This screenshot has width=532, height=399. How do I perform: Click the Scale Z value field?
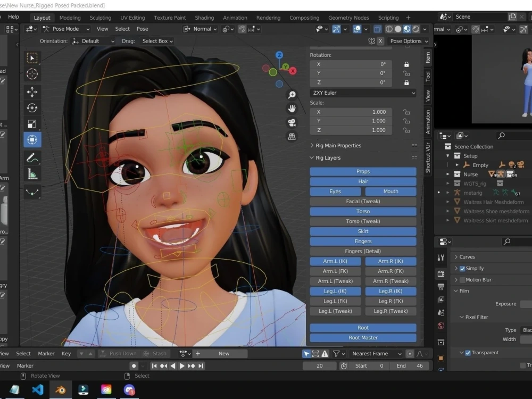pos(351,130)
